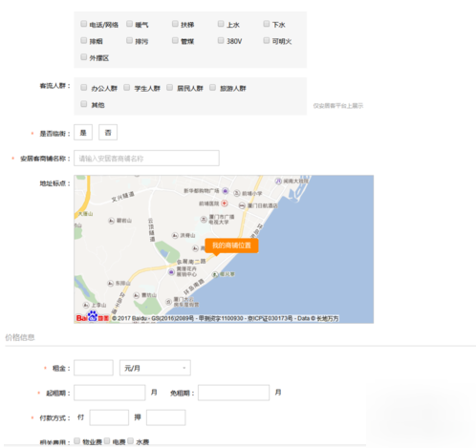Click the 前埔小学 school icon on map
476x448 pixels.
(237, 193)
